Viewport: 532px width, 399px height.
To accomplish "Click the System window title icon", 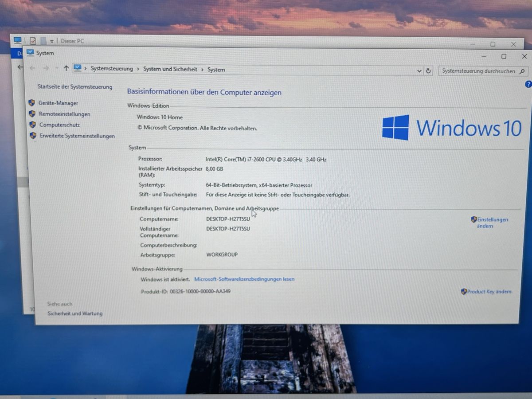I will [x=30, y=53].
